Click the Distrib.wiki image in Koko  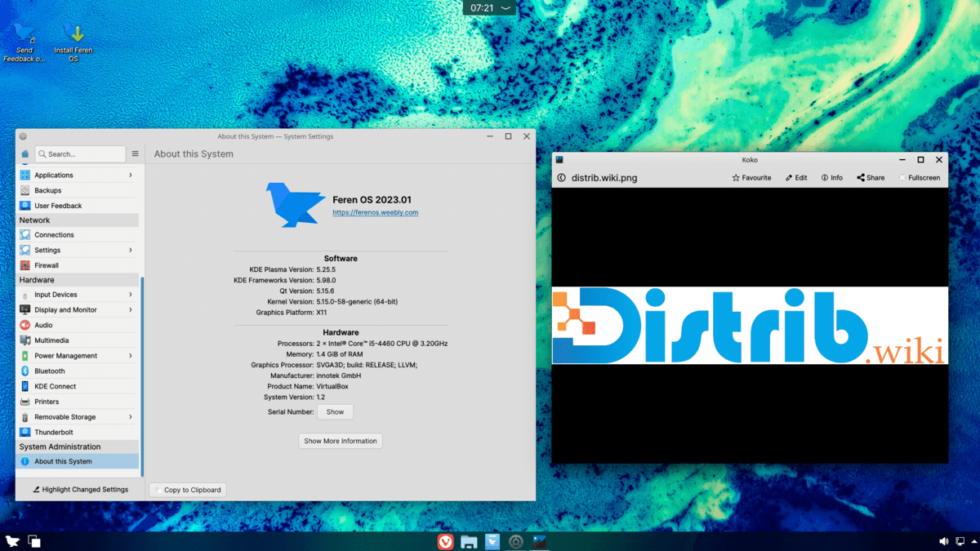point(750,326)
